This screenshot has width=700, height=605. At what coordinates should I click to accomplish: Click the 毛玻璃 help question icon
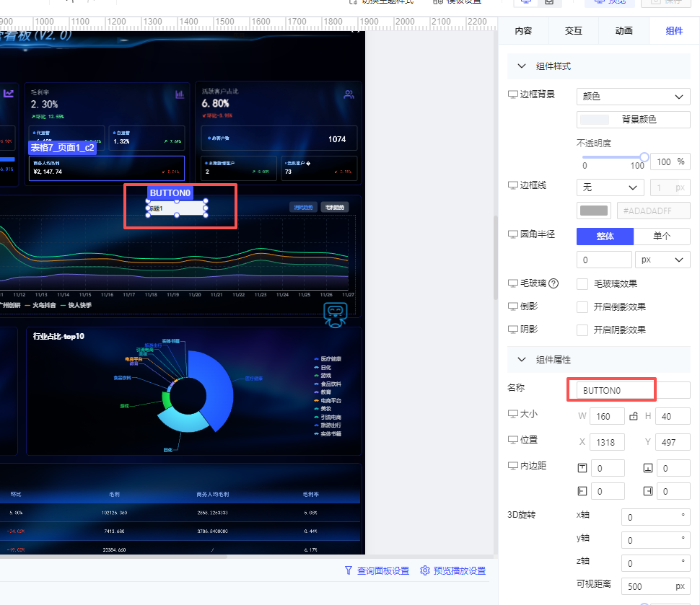tap(554, 283)
